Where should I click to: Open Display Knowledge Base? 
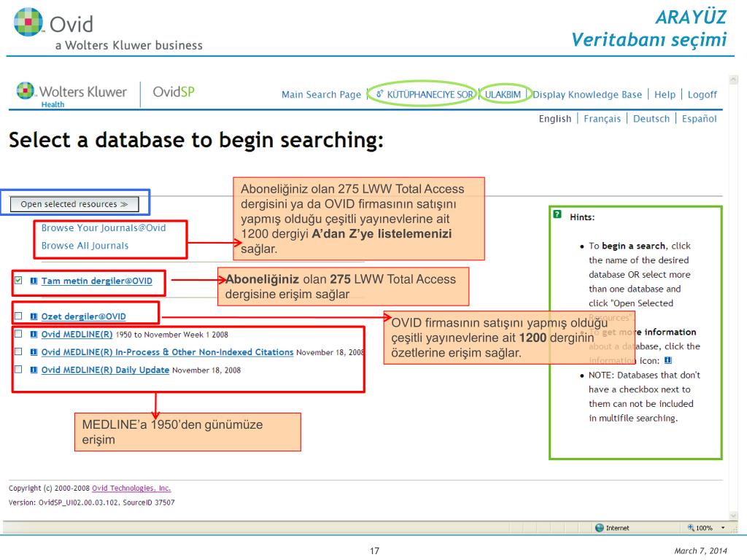(587, 94)
